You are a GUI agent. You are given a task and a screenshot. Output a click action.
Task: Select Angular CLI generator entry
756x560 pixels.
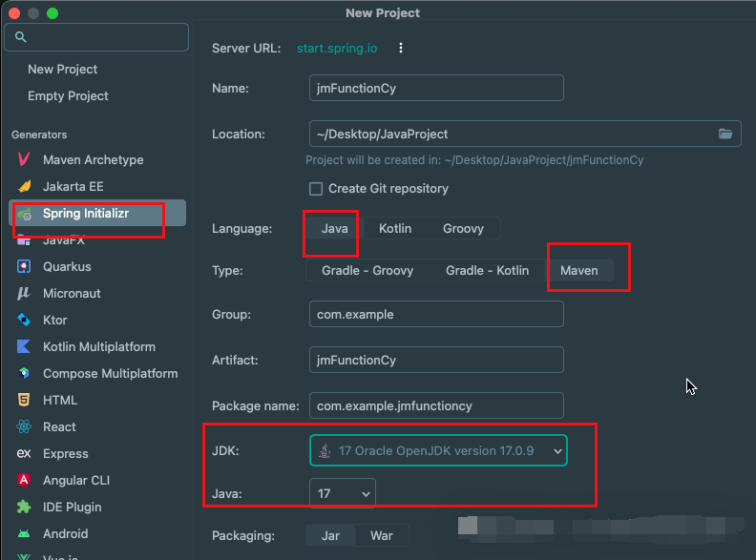click(x=76, y=481)
